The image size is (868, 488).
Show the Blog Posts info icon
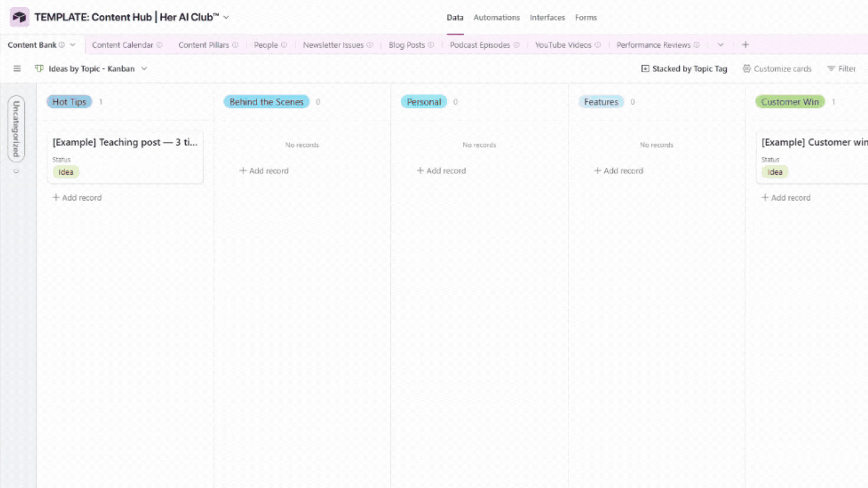coord(431,45)
